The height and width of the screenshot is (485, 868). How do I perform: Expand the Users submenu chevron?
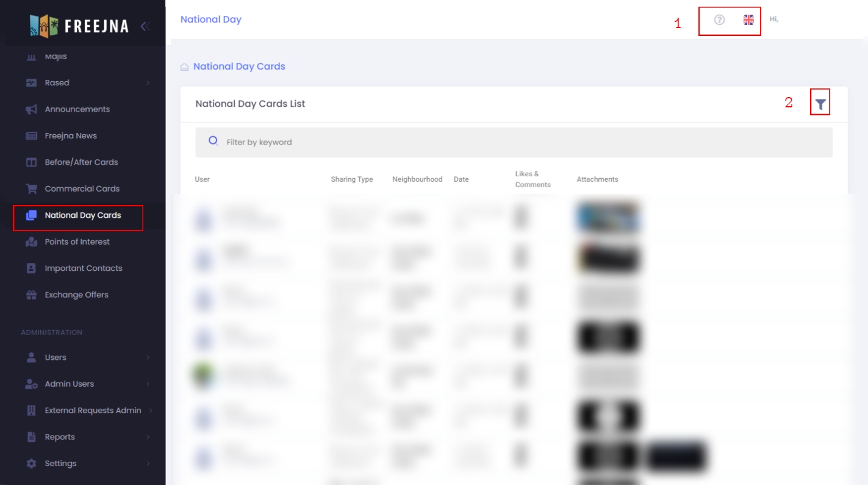pyautogui.click(x=148, y=357)
